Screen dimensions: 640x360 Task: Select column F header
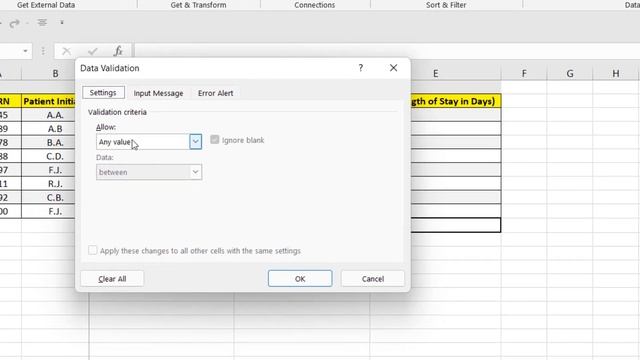[524, 73]
